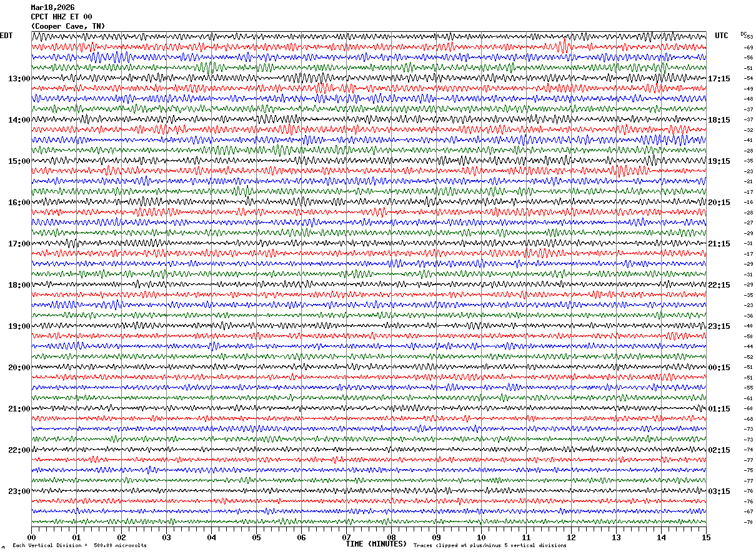Image resolution: width=756 pixels, height=554 pixels.
Task: Click minute tick 14 on time axis
Action: click(661, 537)
